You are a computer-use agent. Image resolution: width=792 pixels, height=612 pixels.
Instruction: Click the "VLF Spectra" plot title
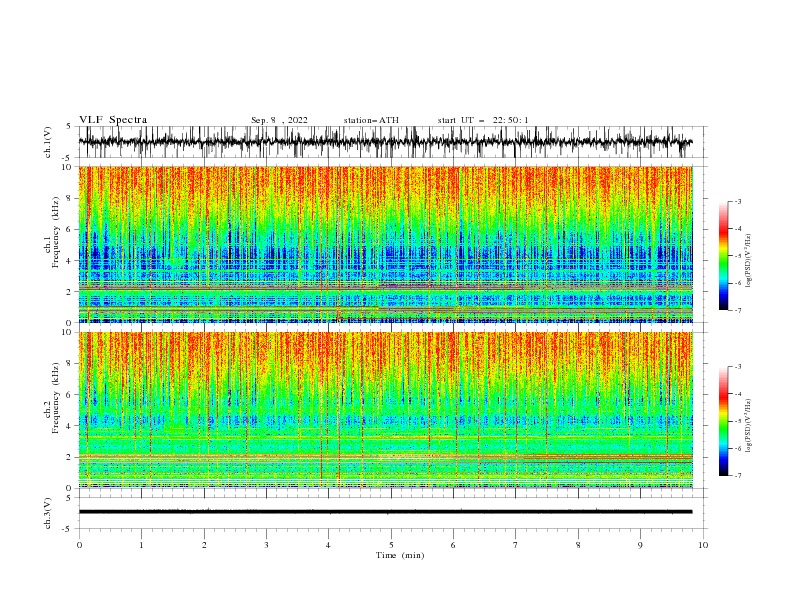(113, 120)
